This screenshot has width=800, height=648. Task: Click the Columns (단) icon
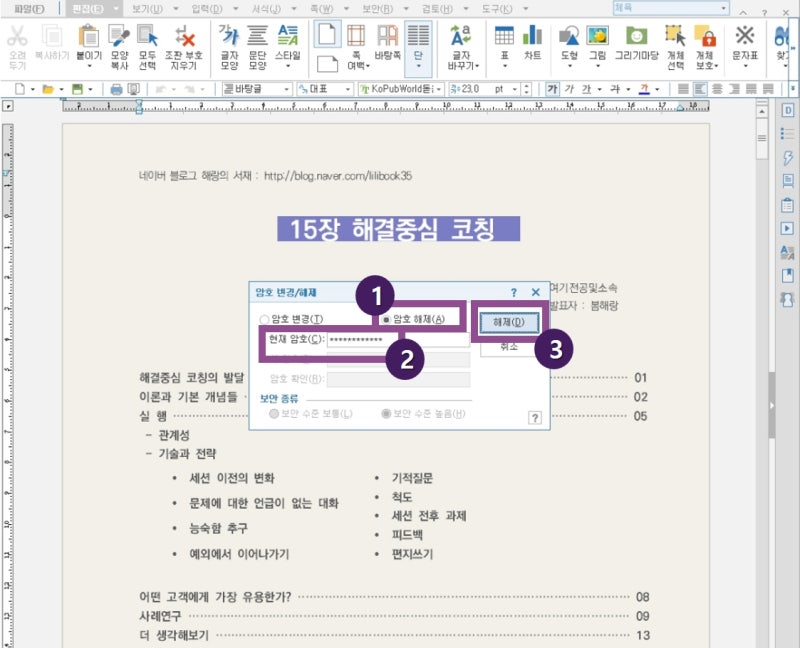point(418,37)
